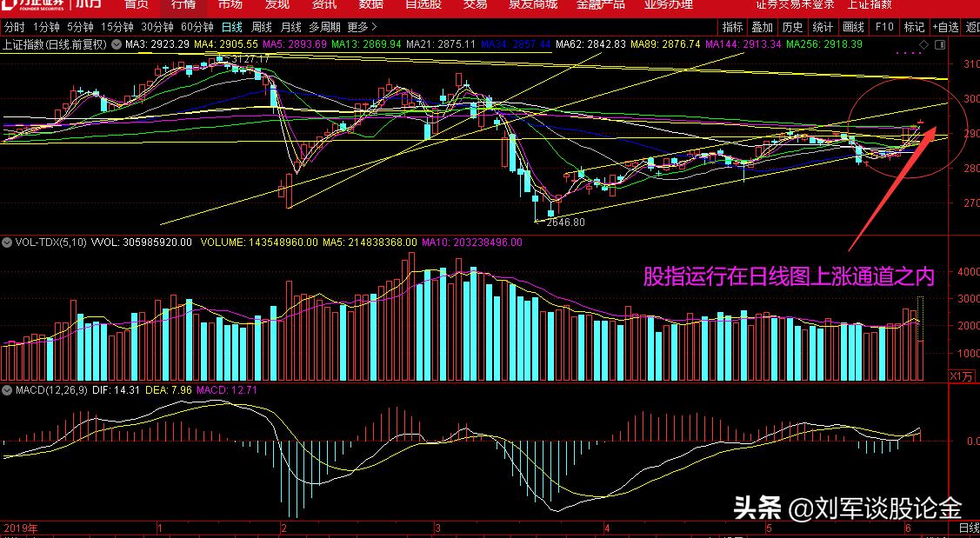Click the MA13: 2869.94 value
The height and width of the screenshot is (538, 980).
coord(366,44)
